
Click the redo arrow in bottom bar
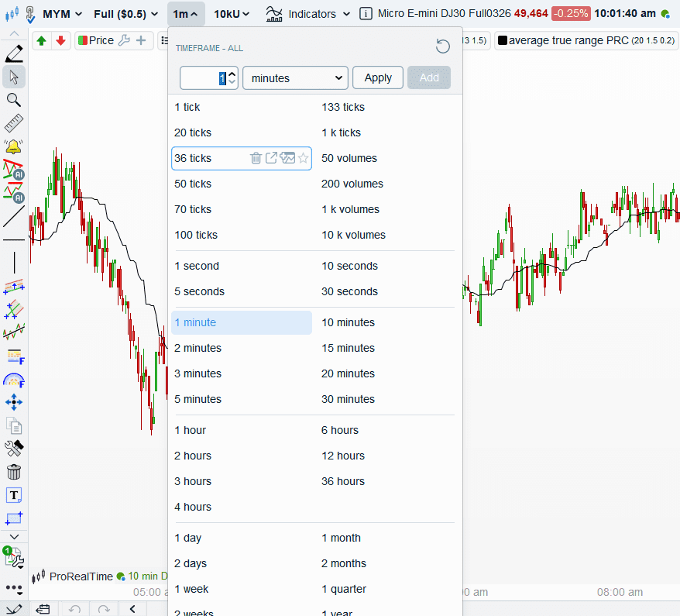point(104,609)
